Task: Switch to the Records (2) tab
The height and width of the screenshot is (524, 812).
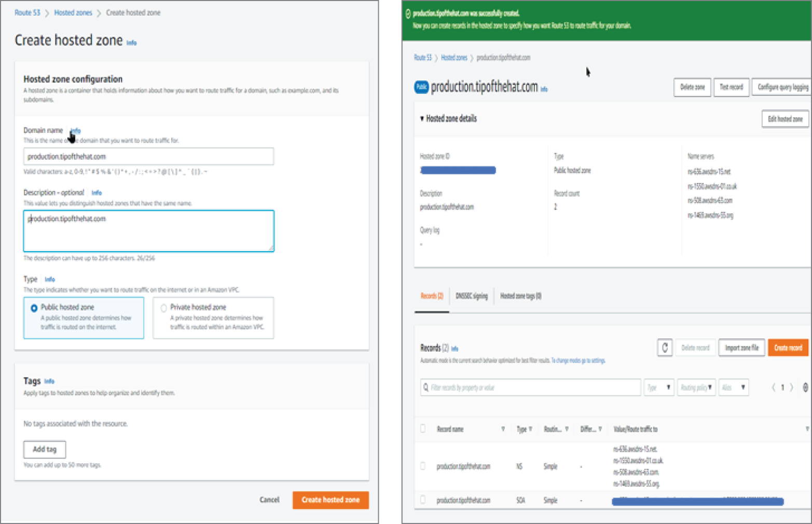Action: click(432, 296)
